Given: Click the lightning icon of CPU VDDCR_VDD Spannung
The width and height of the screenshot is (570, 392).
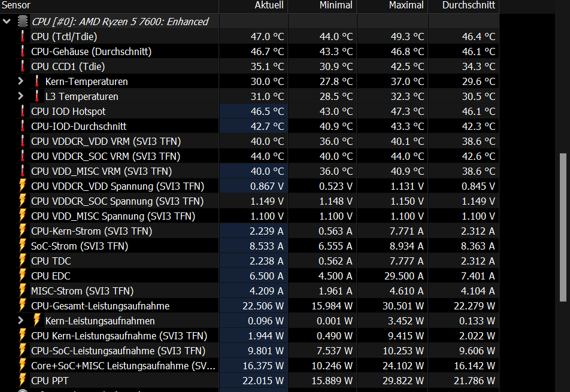Looking at the screenshot, I should [23, 186].
